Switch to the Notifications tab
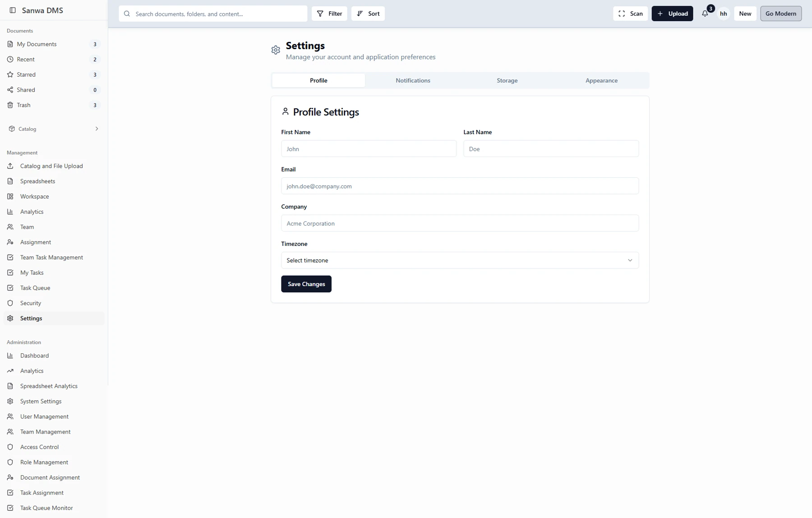 tap(413, 80)
